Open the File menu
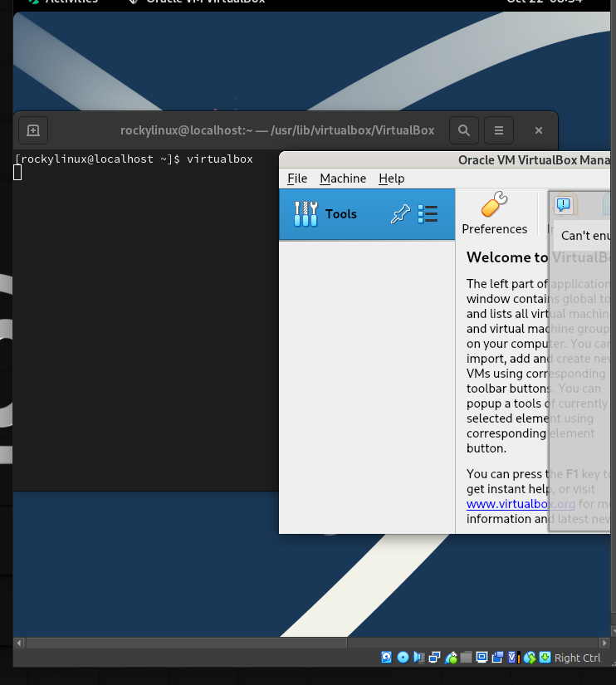Image resolution: width=616 pixels, height=685 pixels. [x=297, y=179]
